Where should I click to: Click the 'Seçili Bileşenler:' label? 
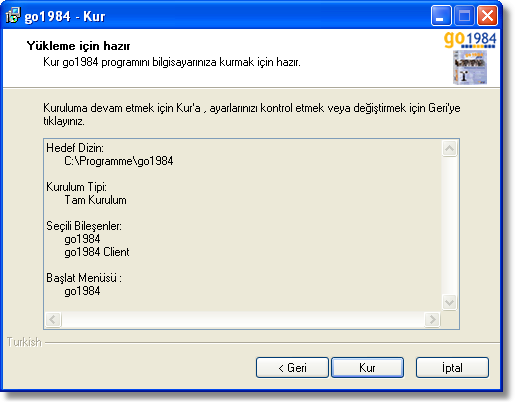[84, 226]
